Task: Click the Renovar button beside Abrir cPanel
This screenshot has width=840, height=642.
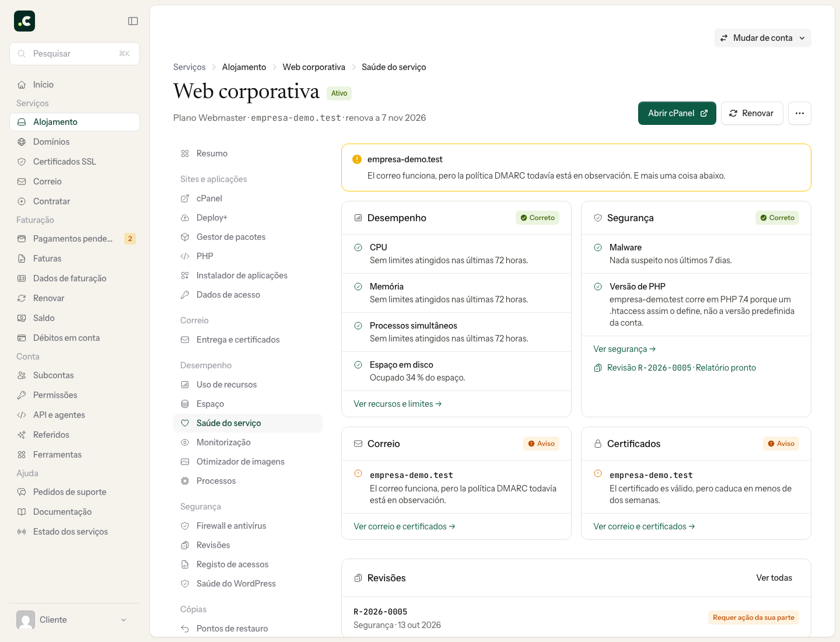Action: [752, 113]
